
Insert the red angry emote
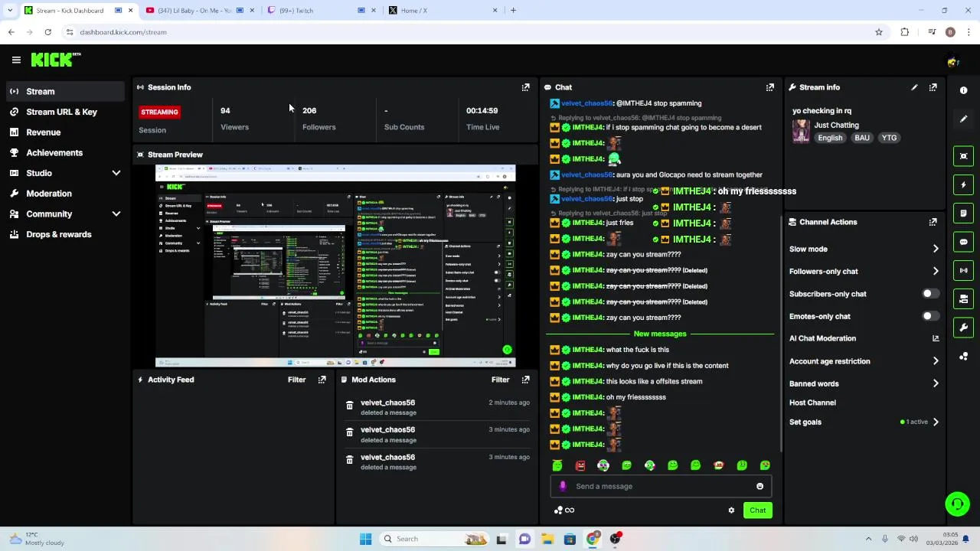(580, 465)
